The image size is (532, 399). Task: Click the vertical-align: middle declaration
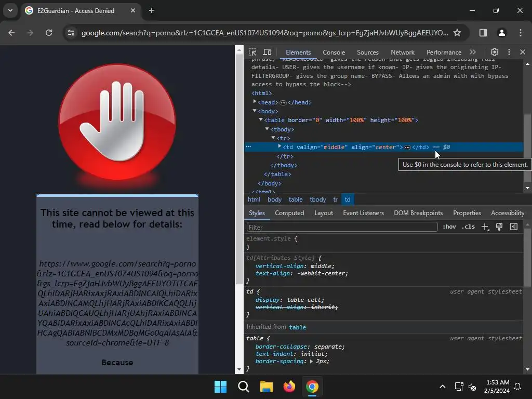(295, 266)
